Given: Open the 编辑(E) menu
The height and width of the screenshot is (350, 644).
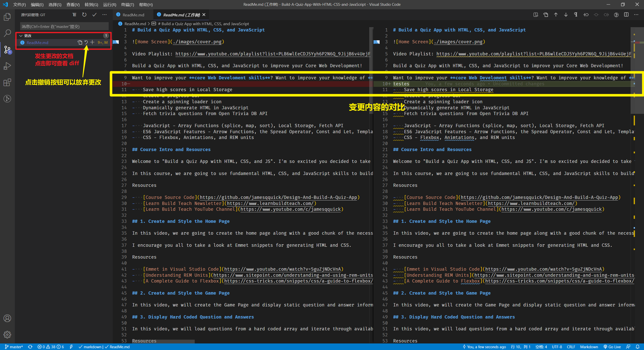Looking at the screenshot, I should pyautogui.click(x=37, y=5).
